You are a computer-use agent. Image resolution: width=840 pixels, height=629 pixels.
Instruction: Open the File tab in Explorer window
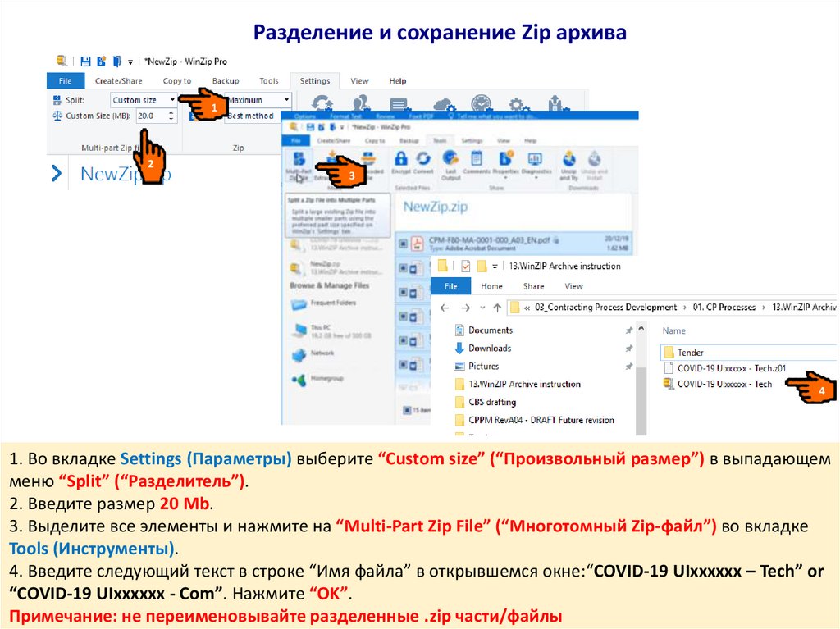pos(451,287)
